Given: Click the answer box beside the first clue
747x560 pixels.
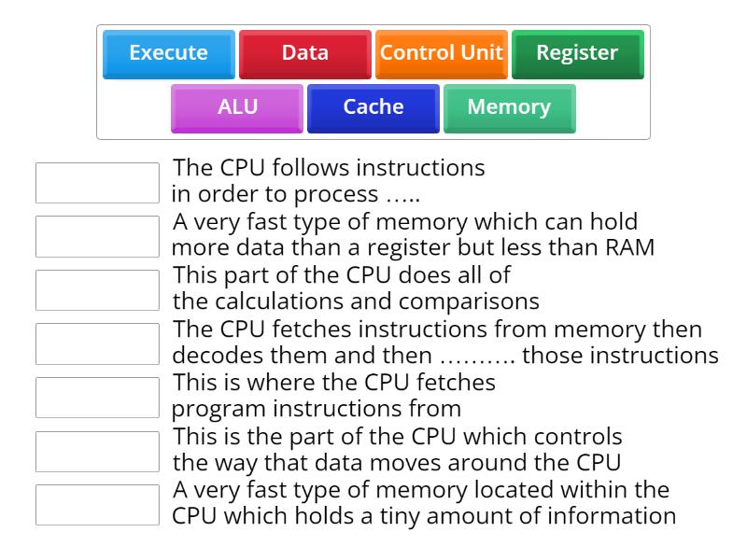Looking at the screenshot, I should tap(97, 182).
